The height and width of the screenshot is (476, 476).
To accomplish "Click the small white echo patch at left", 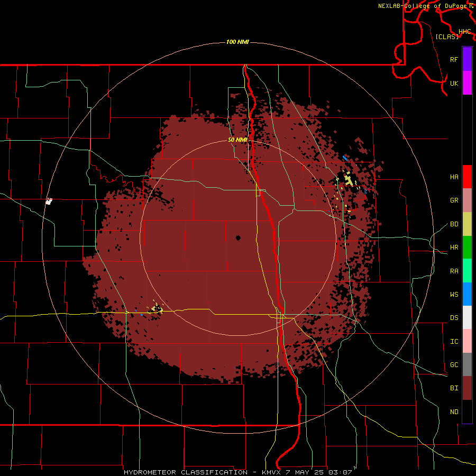I will tap(49, 201).
